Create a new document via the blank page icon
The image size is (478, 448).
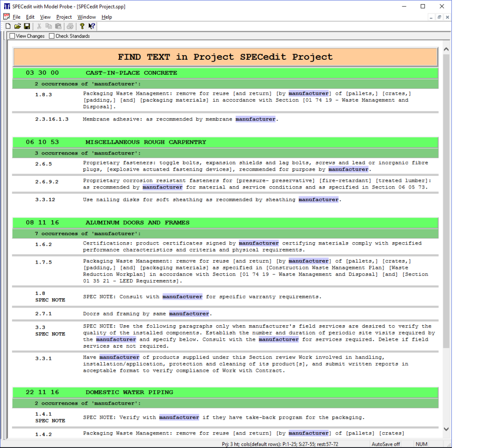coord(8,26)
